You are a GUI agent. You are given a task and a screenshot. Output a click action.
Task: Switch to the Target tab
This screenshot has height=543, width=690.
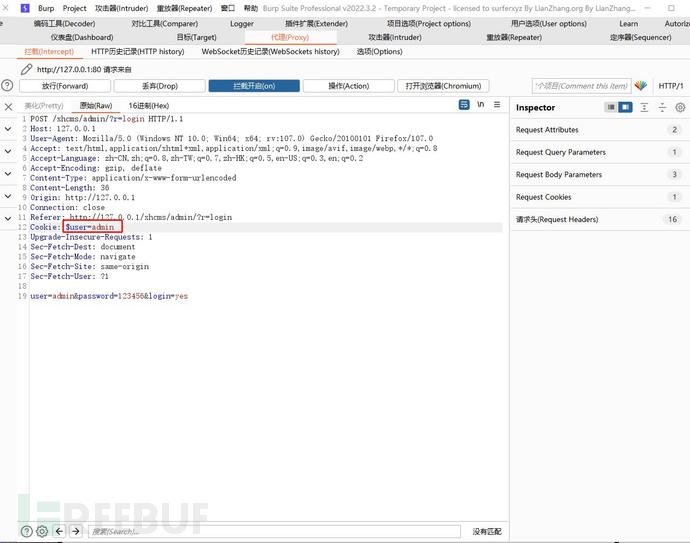(197, 37)
